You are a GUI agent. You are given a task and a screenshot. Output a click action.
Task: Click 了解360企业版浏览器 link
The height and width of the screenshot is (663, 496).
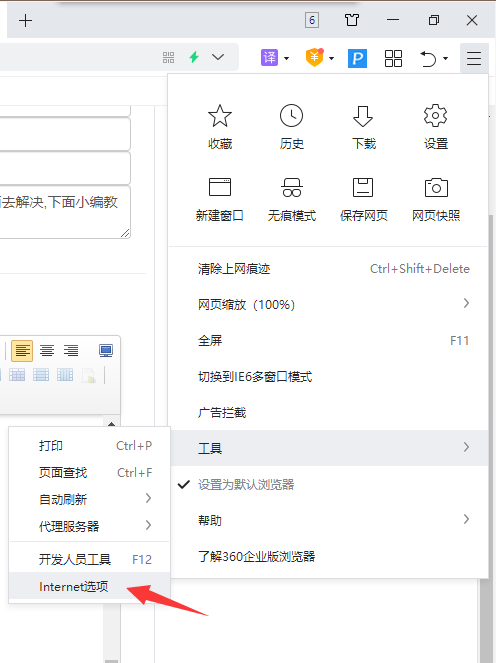point(257,556)
